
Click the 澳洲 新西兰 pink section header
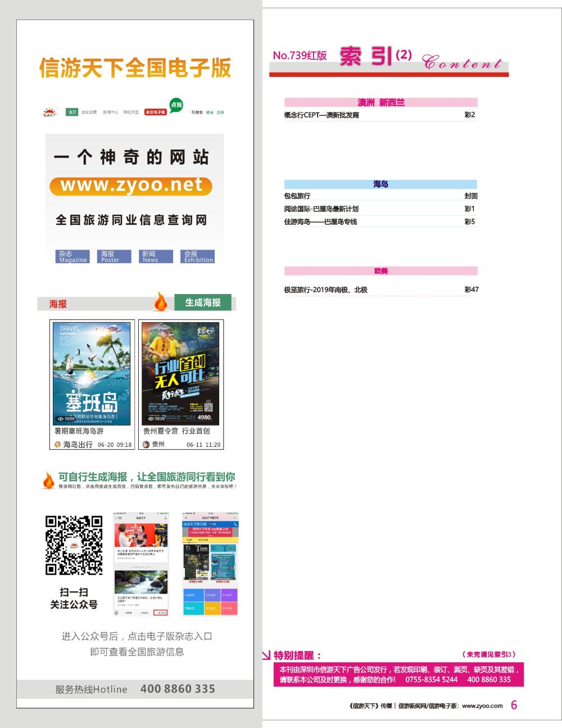[x=380, y=102]
